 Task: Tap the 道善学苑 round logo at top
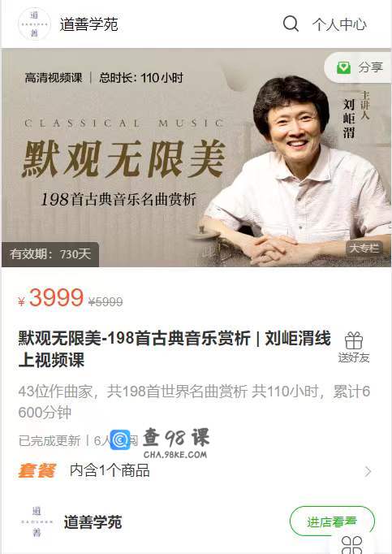pyautogui.click(x=34, y=24)
